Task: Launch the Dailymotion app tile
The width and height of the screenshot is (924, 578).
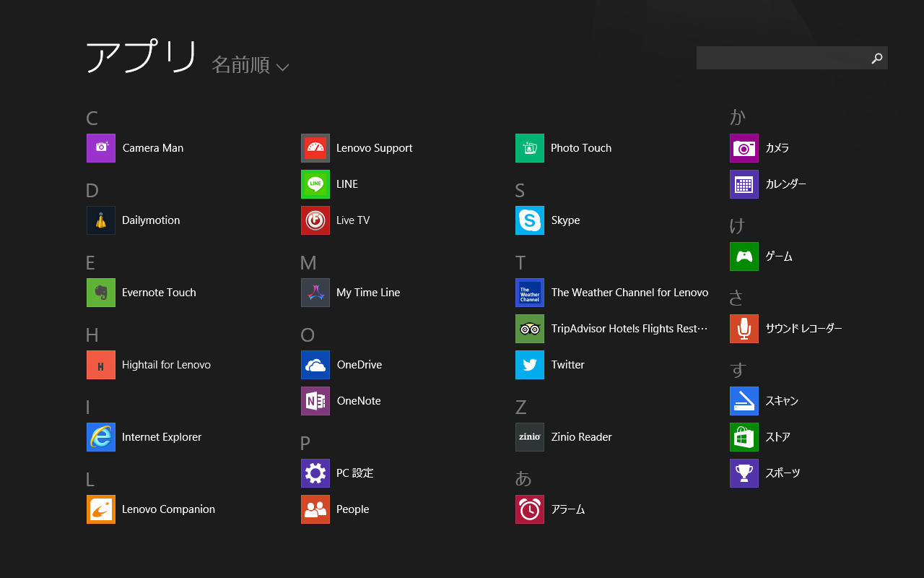Action: [101, 220]
